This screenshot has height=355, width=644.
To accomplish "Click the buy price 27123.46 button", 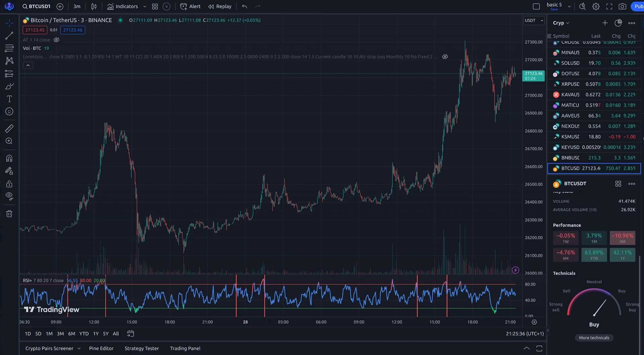I will pyautogui.click(x=73, y=30).
